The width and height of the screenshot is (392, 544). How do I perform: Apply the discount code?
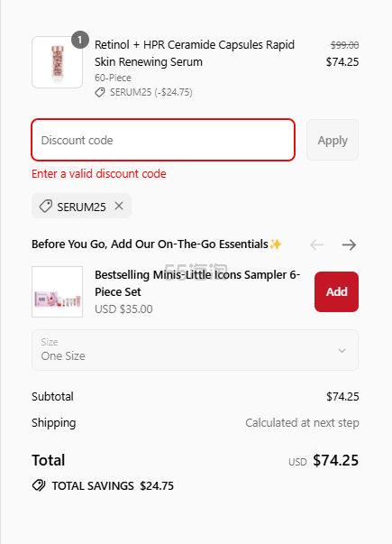pos(333,140)
